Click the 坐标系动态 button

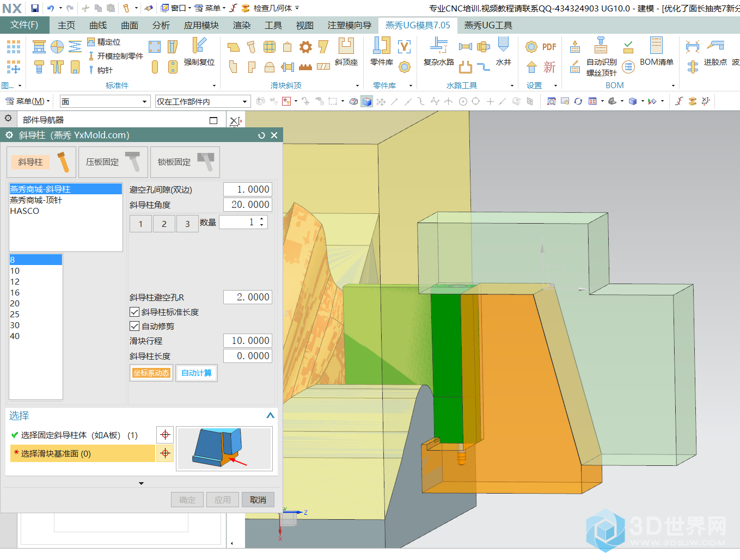click(151, 373)
